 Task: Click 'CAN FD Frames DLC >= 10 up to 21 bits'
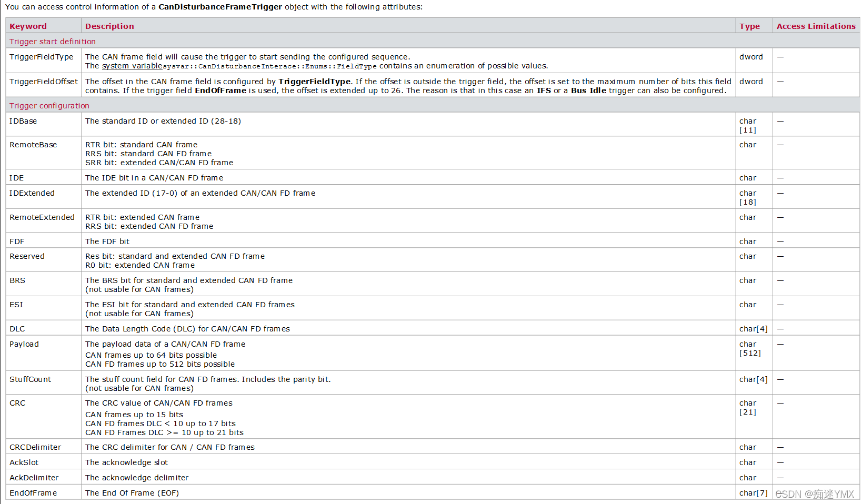tap(165, 432)
